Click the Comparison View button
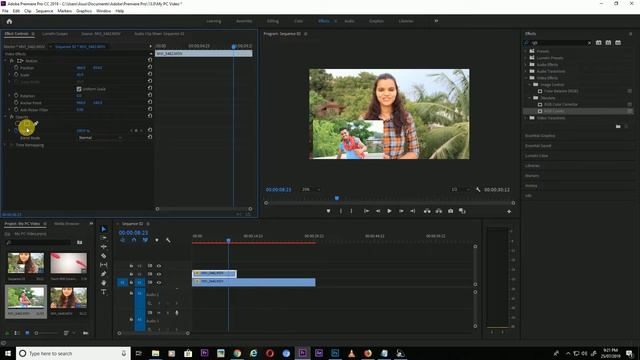640x360 pixels. [462, 211]
